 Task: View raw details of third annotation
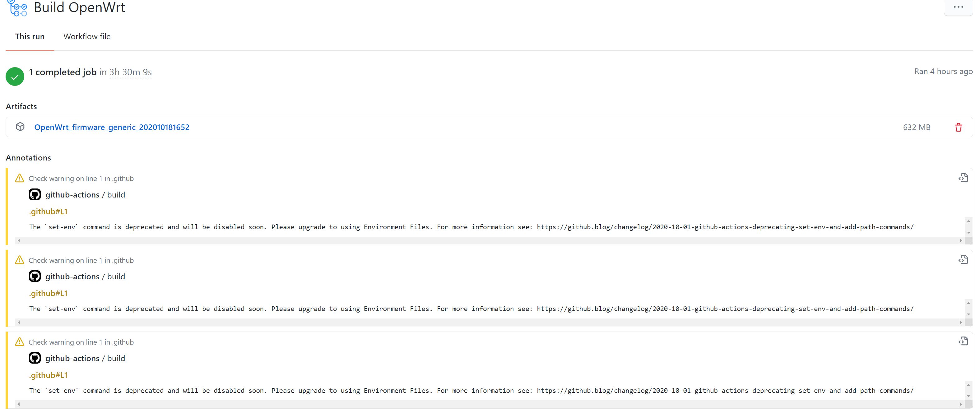tap(963, 341)
